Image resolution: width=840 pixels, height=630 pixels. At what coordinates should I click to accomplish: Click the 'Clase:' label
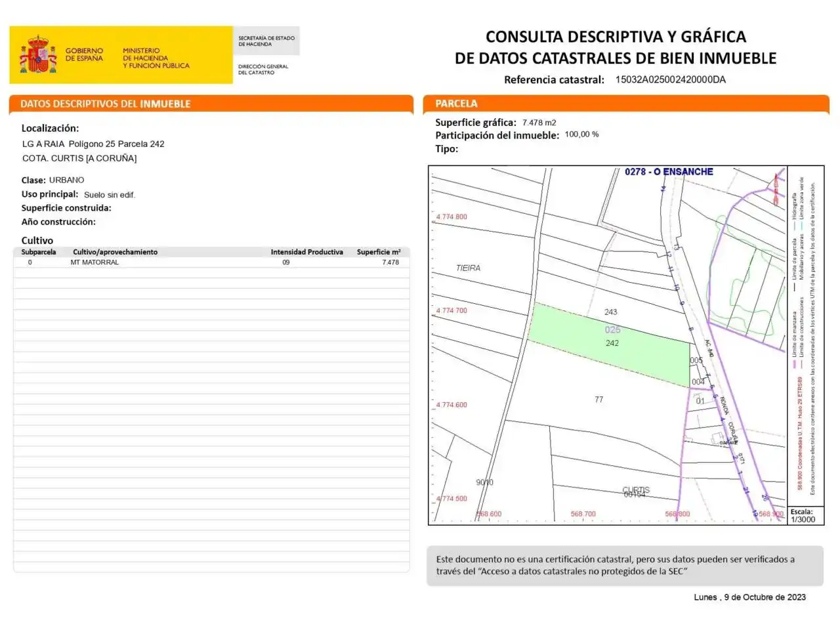coord(33,180)
